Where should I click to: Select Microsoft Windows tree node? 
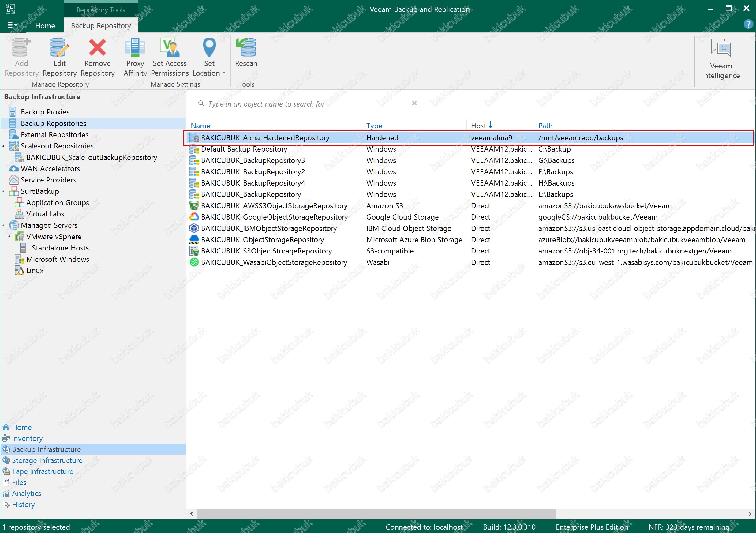(58, 259)
